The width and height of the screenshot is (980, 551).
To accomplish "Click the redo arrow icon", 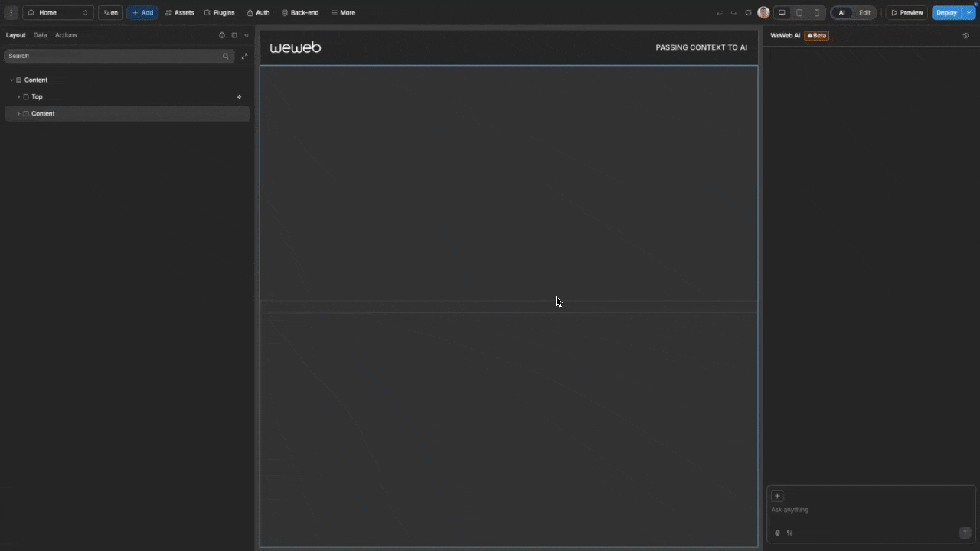I will pos(733,12).
